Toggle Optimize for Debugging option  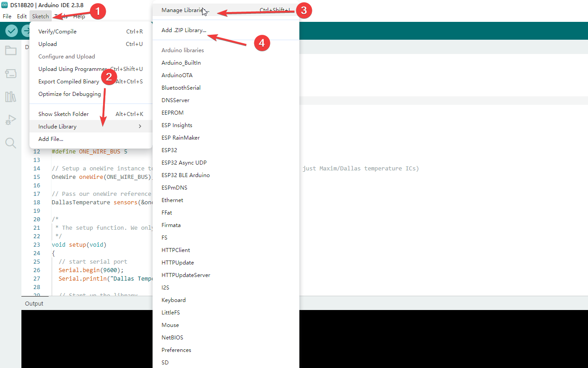coord(91,94)
